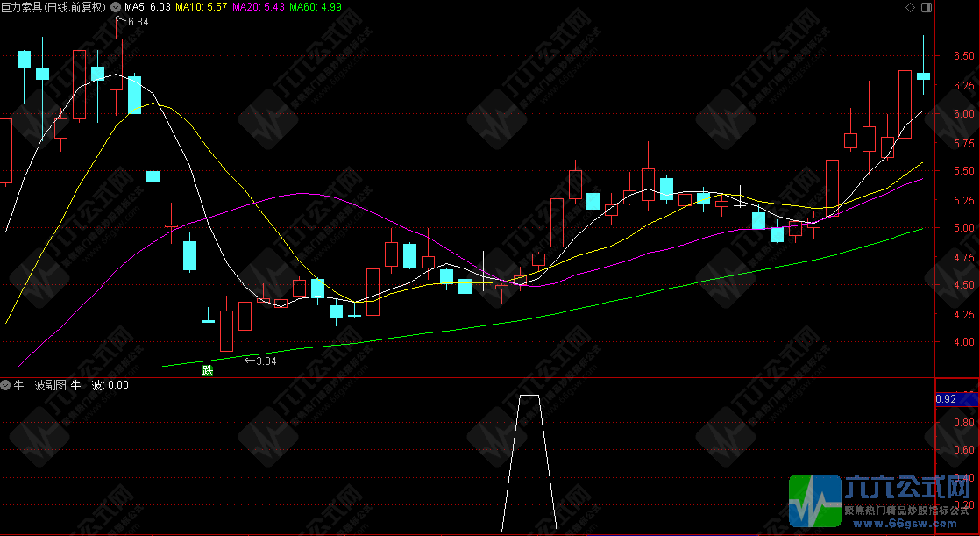Screen dimensions: 980x536
Task: Click the 6.84 high price marker
Action: [x=136, y=22]
